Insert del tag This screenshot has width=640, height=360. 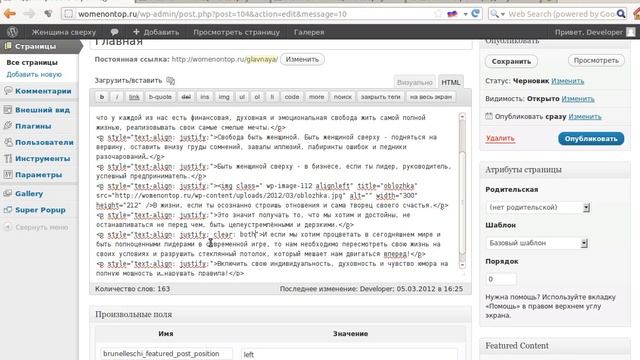click(186, 97)
